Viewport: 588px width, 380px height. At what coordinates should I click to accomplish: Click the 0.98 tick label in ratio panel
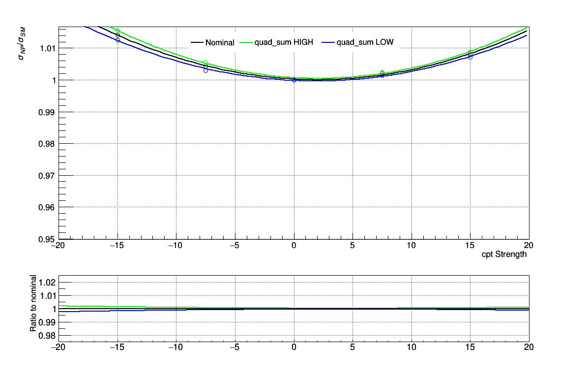pyautogui.click(x=48, y=336)
